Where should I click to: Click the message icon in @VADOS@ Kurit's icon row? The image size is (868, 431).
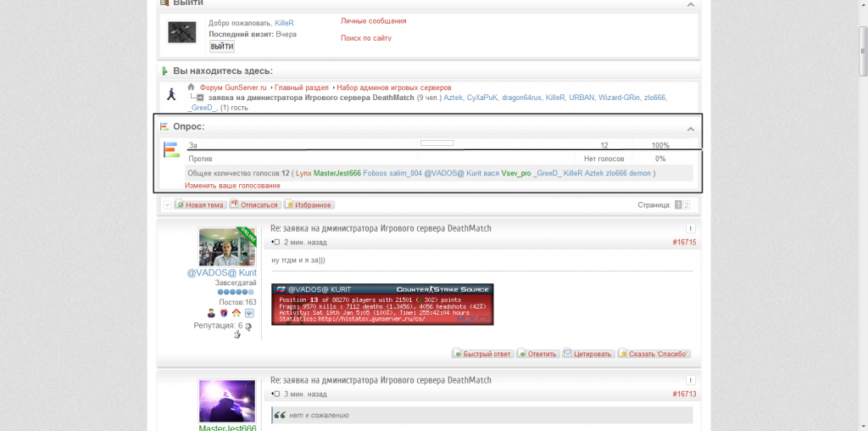249,313
